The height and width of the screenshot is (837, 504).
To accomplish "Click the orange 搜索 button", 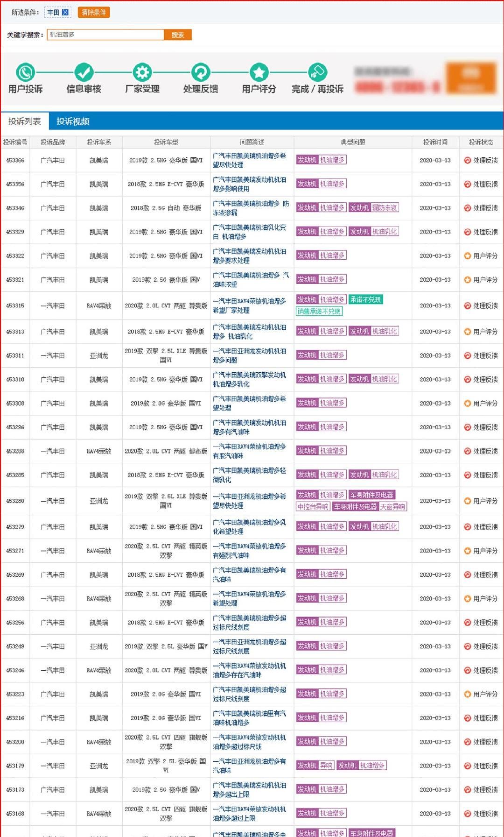I will click(x=178, y=35).
